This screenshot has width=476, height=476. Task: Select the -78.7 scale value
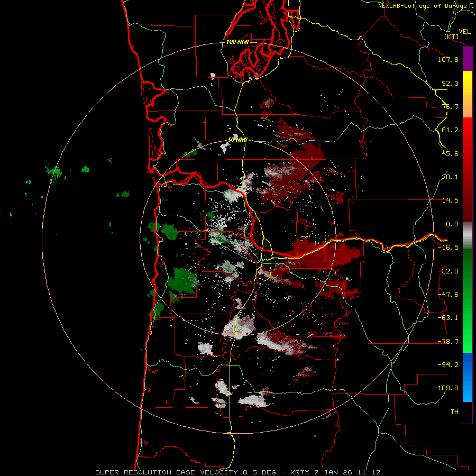448,342
